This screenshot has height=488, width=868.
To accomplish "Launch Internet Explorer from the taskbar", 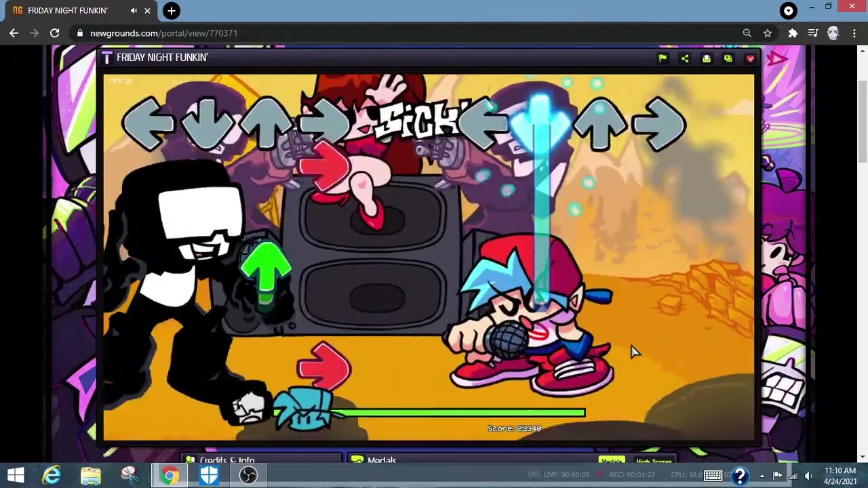I will [x=52, y=475].
